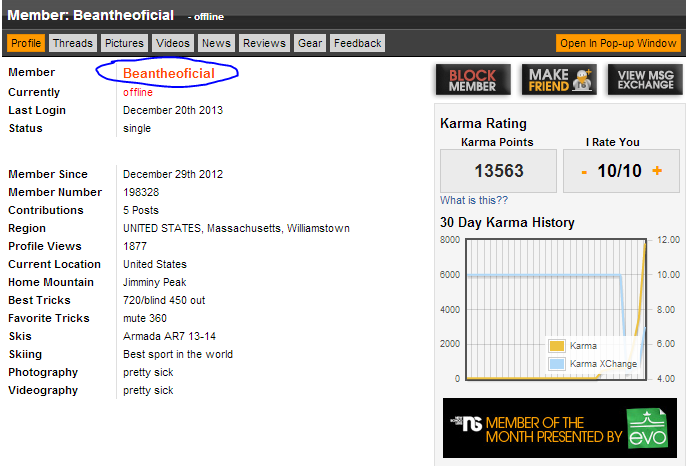686x466 pixels.
Task: Click the 'What is this?' karma link
Action: coord(472,200)
